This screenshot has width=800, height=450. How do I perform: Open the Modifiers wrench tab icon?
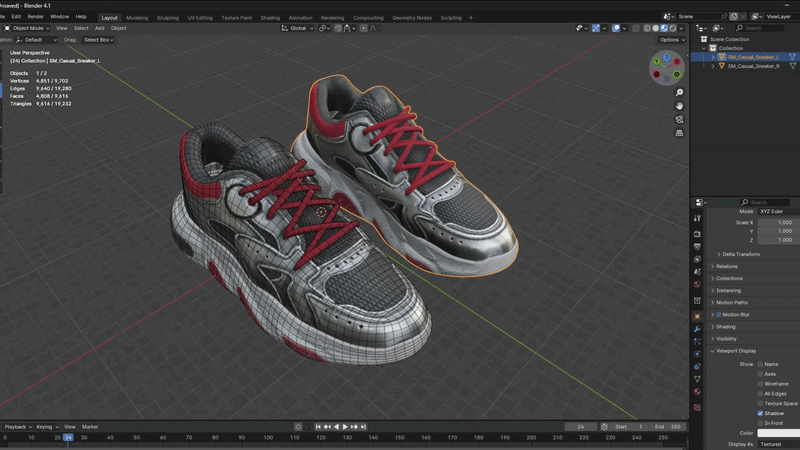[x=697, y=329]
